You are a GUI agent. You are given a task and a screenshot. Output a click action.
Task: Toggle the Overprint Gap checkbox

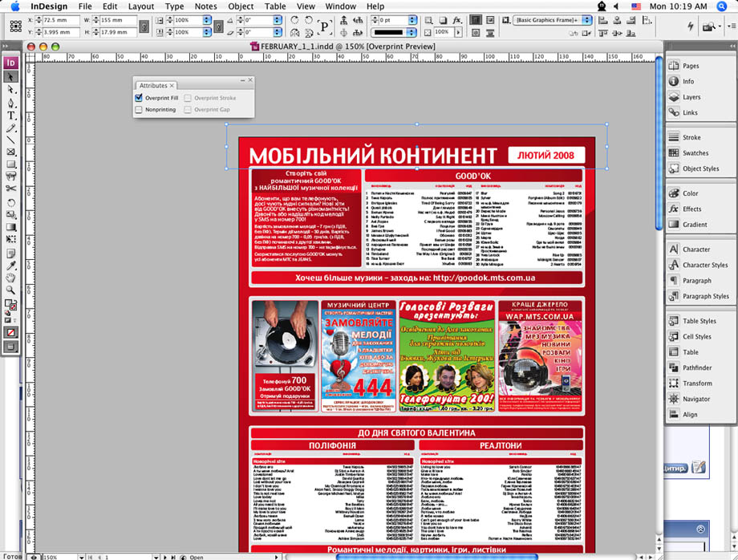tap(188, 110)
